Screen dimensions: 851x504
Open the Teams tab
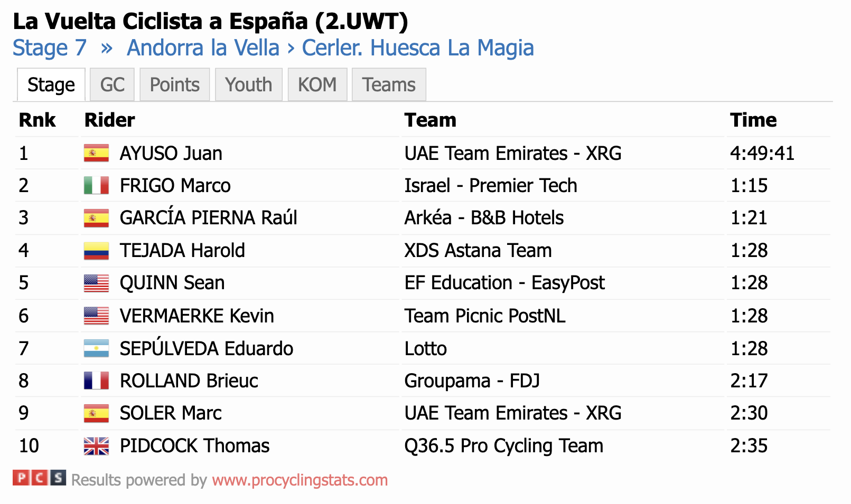(x=389, y=84)
